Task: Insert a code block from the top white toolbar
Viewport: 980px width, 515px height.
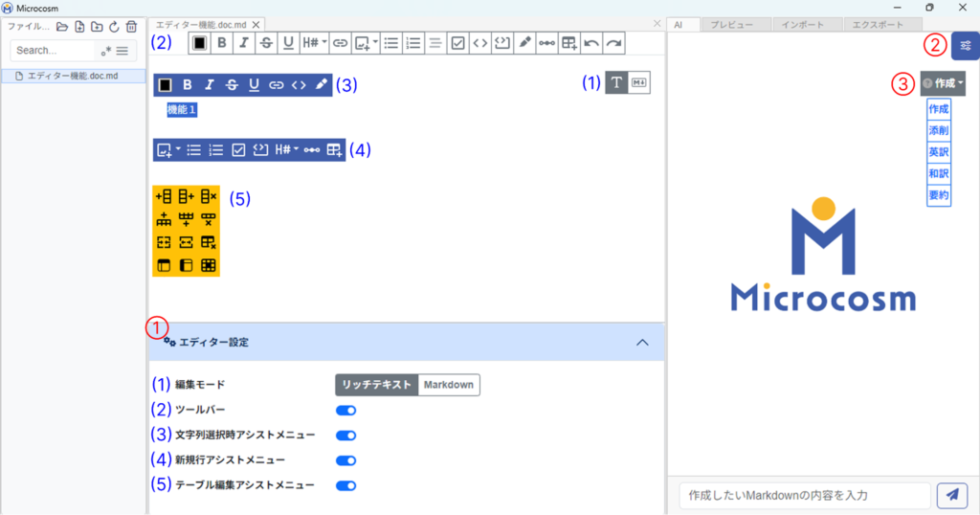Action: click(x=501, y=43)
